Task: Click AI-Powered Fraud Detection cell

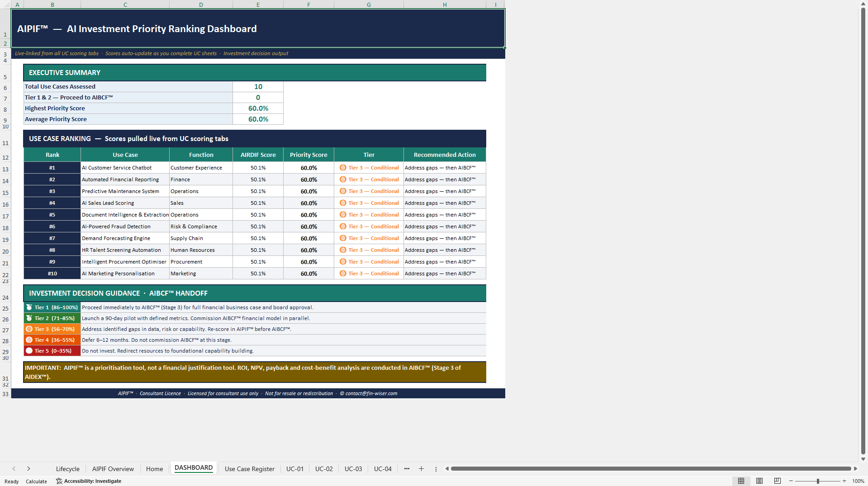Action: 125,226
